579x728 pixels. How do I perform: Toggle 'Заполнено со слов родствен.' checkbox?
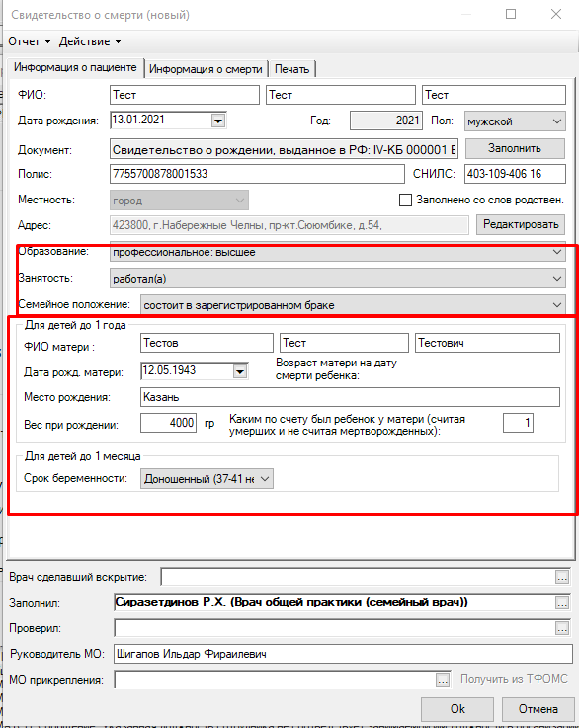pyautogui.click(x=405, y=201)
